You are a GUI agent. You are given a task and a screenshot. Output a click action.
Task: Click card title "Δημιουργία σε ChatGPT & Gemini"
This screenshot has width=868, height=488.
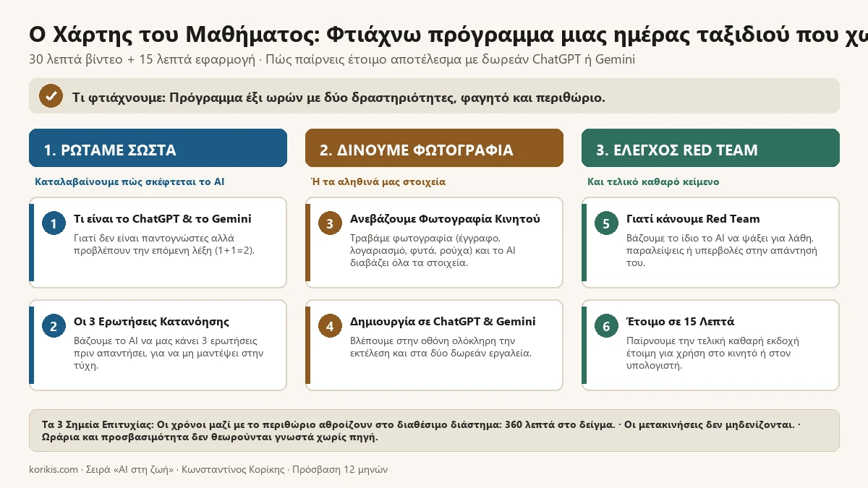tap(443, 322)
